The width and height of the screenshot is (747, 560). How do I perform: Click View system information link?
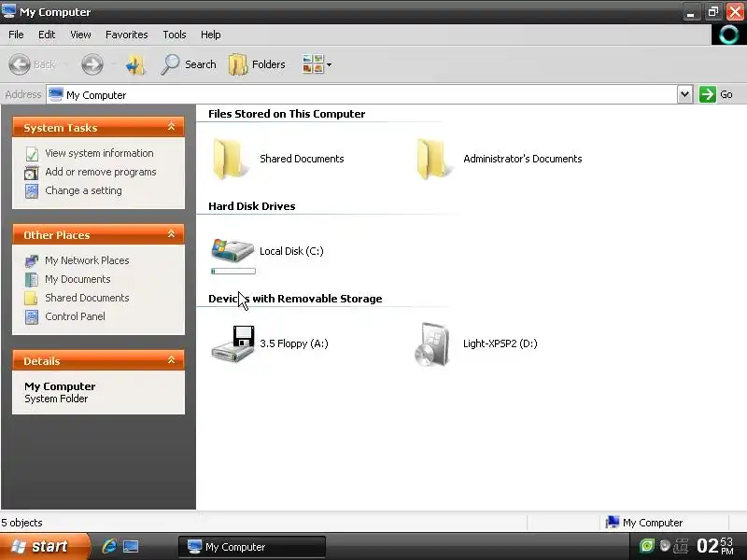[99, 153]
